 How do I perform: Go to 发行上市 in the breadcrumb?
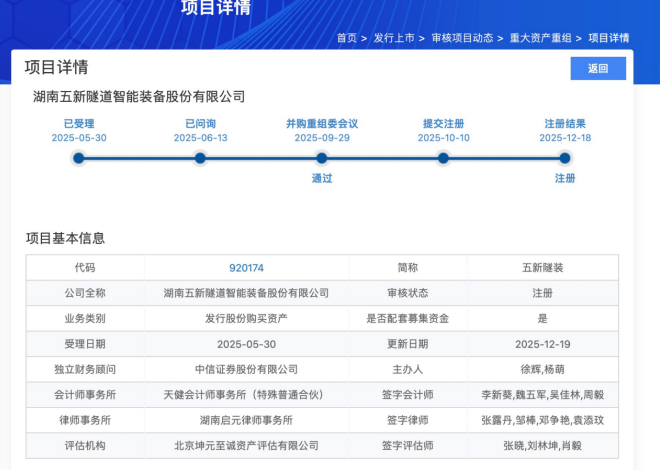point(393,38)
